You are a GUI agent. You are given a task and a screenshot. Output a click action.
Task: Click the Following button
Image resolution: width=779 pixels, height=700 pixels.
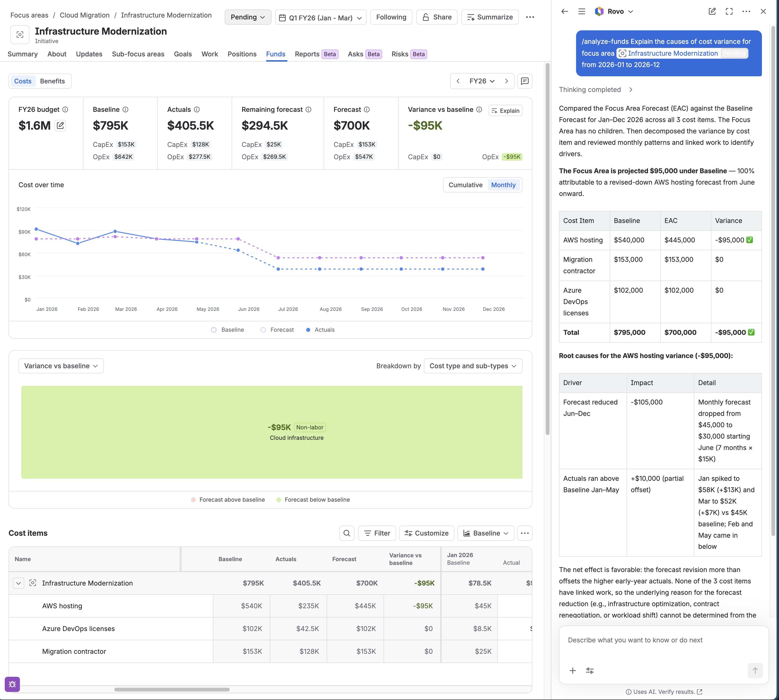point(391,17)
